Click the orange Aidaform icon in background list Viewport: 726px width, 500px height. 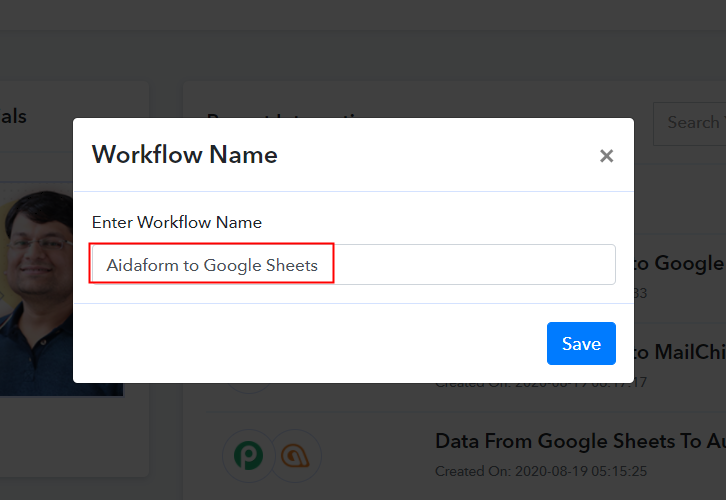[x=295, y=456]
